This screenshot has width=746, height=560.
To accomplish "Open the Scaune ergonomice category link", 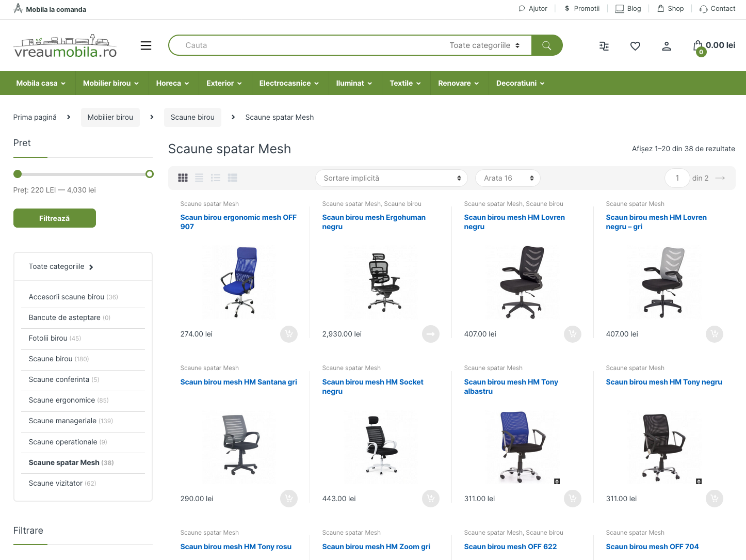I will coord(62,400).
